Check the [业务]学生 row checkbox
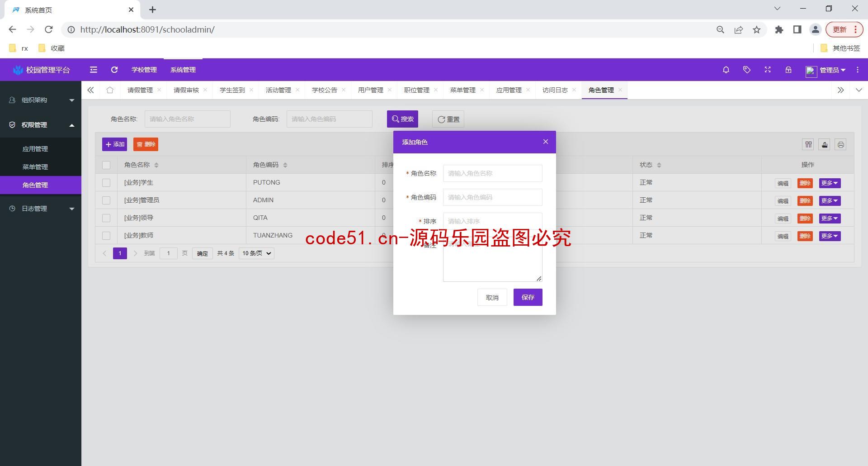Screen dimensions: 868x466 click(x=106, y=183)
